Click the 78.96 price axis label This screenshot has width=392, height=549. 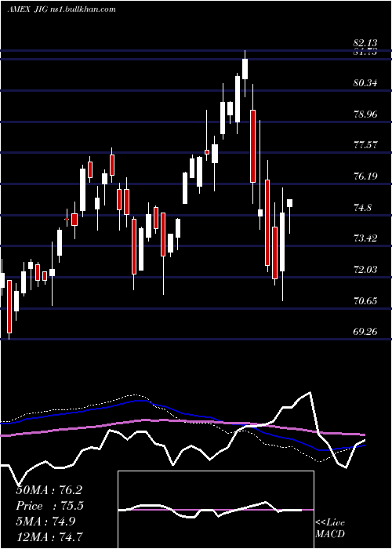tap(365, 115)
